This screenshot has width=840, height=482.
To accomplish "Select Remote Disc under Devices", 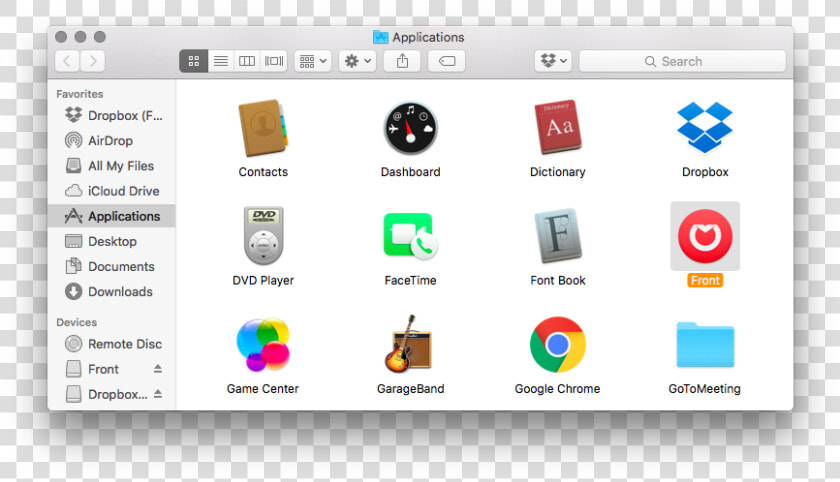I will (112, 344).
